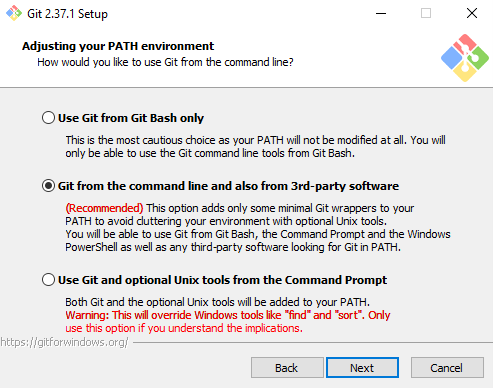493x388 pixels.
Task: Click the 'Both Git and the optional Unix tools' description
Action: tap(217, 302)
